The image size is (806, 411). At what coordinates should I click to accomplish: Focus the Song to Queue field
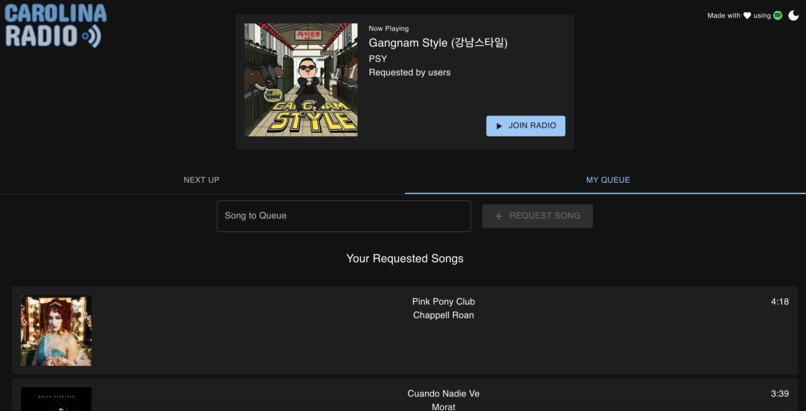(344, 216)
